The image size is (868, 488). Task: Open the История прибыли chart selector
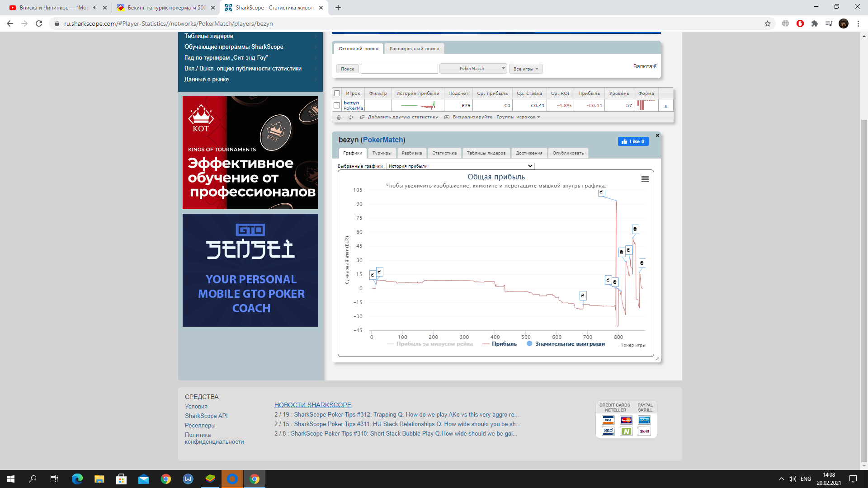(460, 166)
